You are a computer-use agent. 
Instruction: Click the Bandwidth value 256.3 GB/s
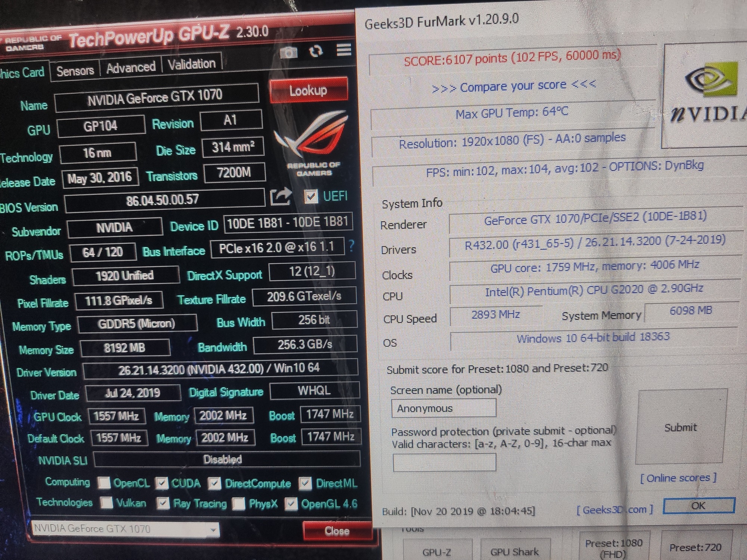[x=305, y=345]
